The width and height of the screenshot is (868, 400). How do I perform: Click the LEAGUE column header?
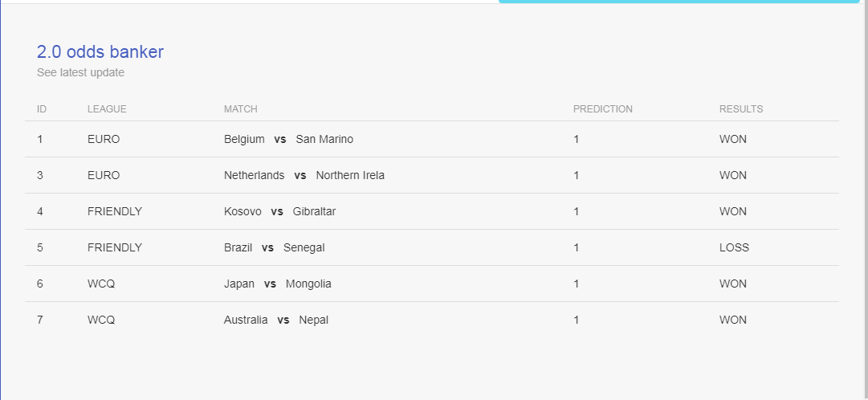[107, 109]
